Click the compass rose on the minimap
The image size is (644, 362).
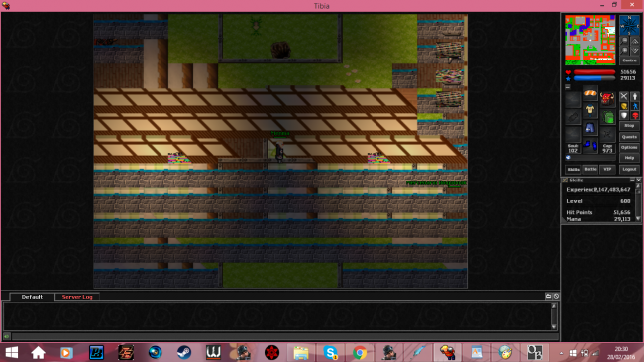[x=629, y=25]
